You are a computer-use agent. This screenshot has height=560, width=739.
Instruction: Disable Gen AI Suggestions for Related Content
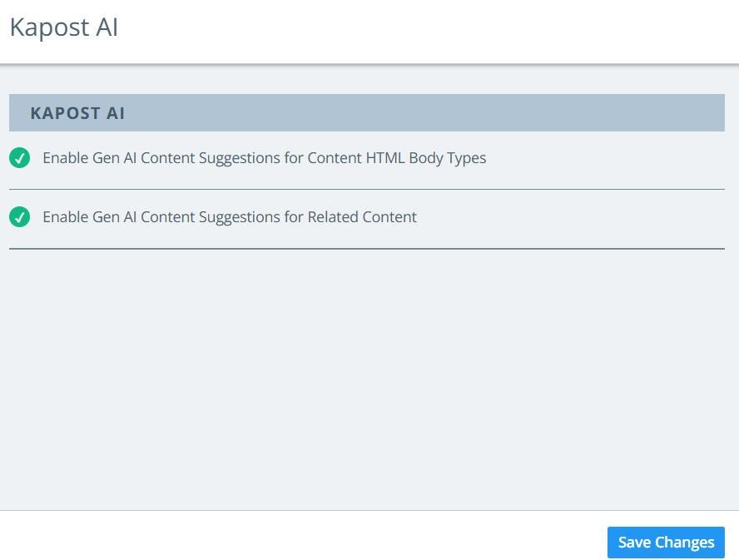tap(20, 217)
